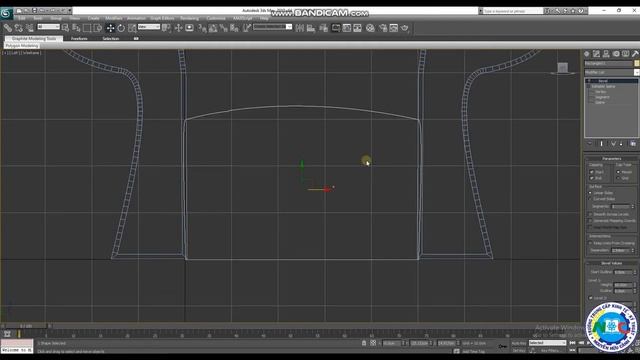
Task: Open the Modifiers menu
Action: 113,18
